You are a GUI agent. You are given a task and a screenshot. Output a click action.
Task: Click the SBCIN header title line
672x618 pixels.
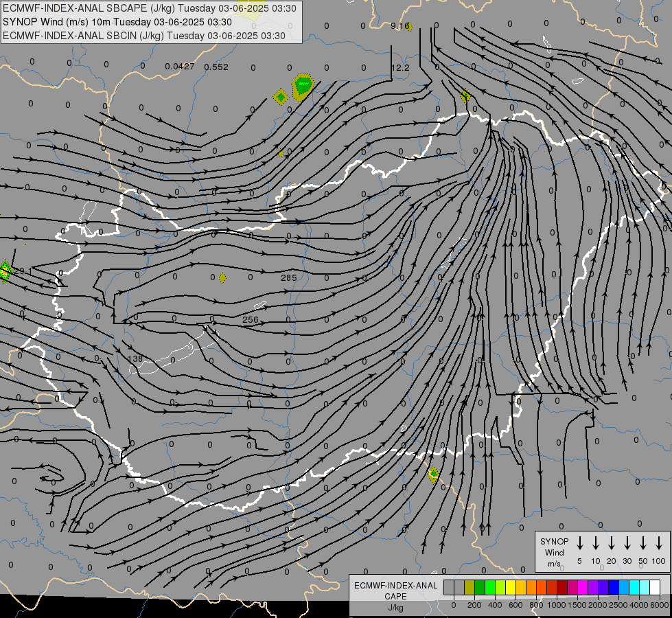point(144,36)
